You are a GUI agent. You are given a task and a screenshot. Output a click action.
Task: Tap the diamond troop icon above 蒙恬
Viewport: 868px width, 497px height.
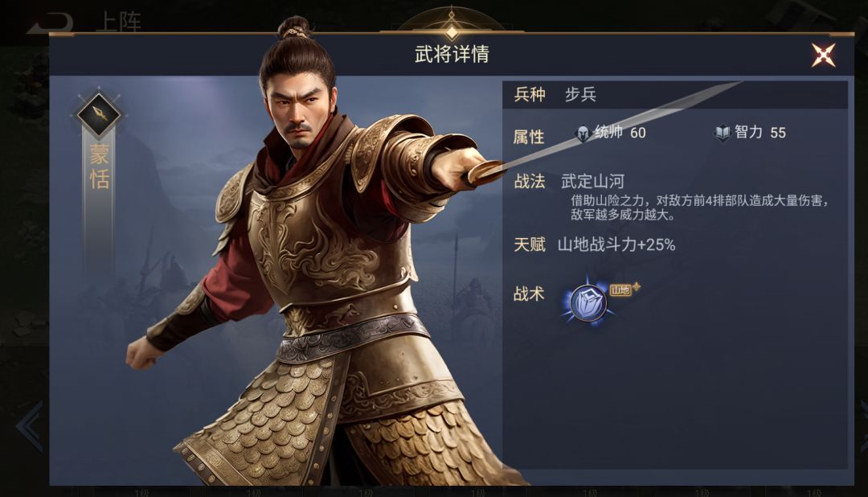(99, 115)
